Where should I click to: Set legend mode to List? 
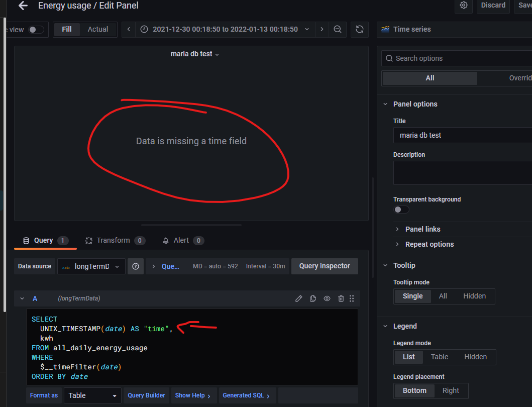[x=408, y=357]
